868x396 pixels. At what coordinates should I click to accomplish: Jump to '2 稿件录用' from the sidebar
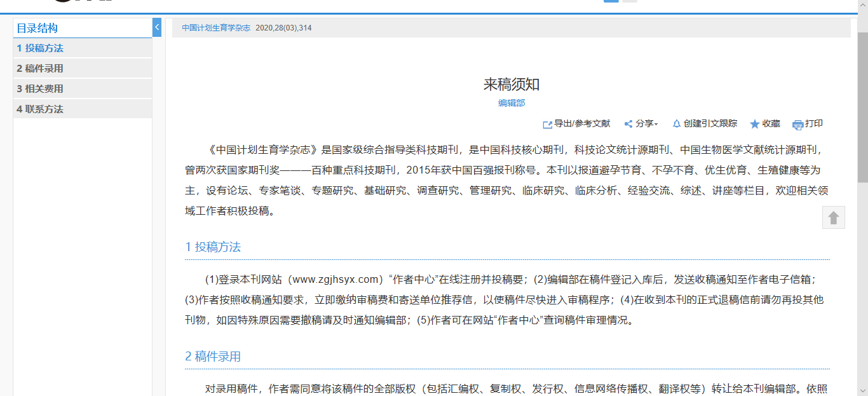(40, 69)
